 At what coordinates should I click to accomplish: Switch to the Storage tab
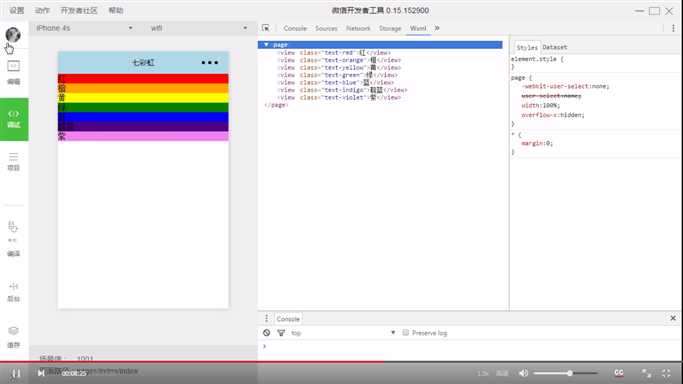click(390, 28)
